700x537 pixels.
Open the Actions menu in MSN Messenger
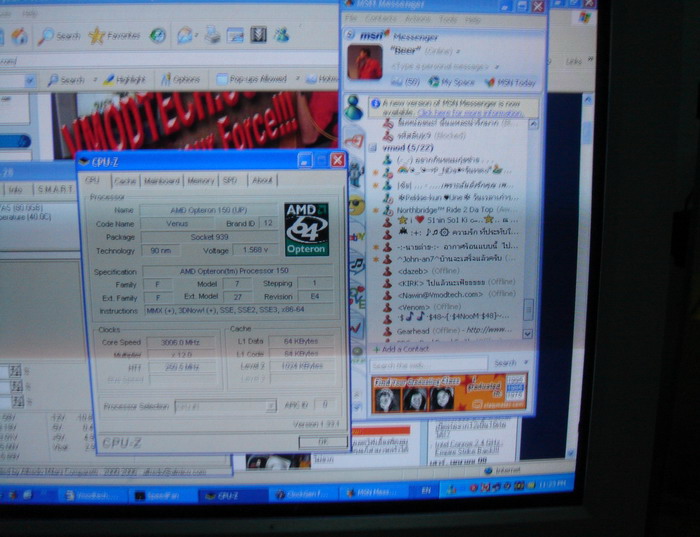pyautogui.click(x=417, y=19)
